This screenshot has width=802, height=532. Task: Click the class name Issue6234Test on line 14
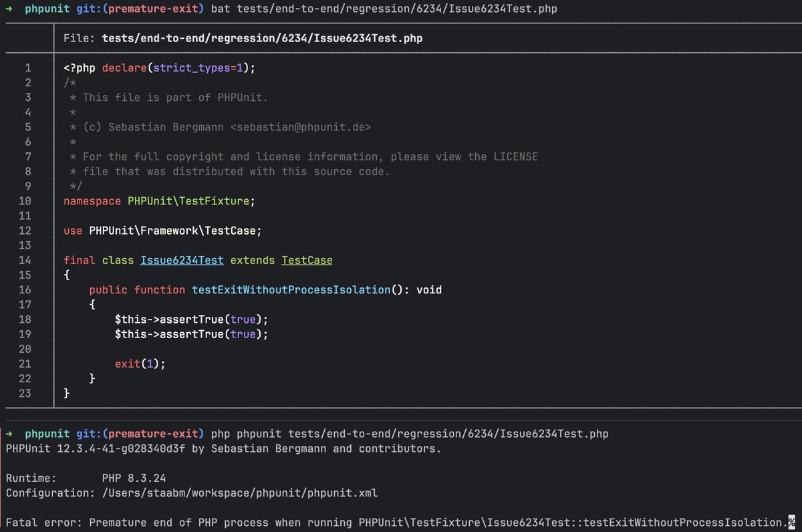coord(182,260)
